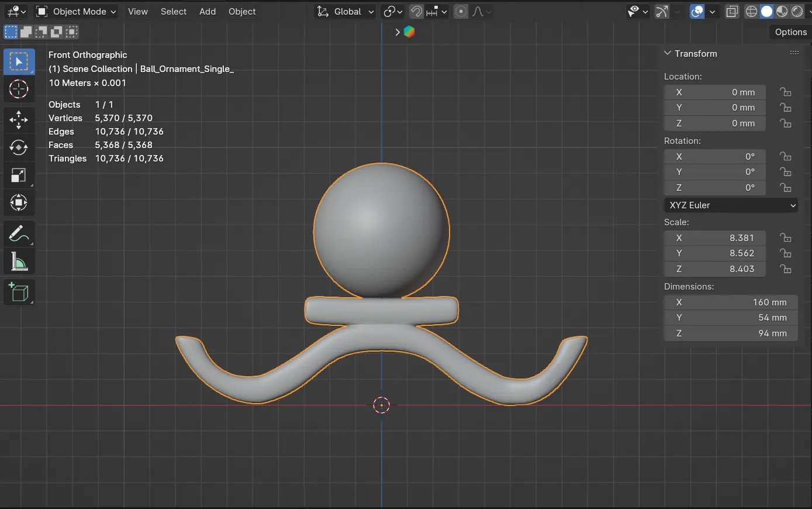The image size is (812, 509).
Task: Click the Options button
Action: 790,32
